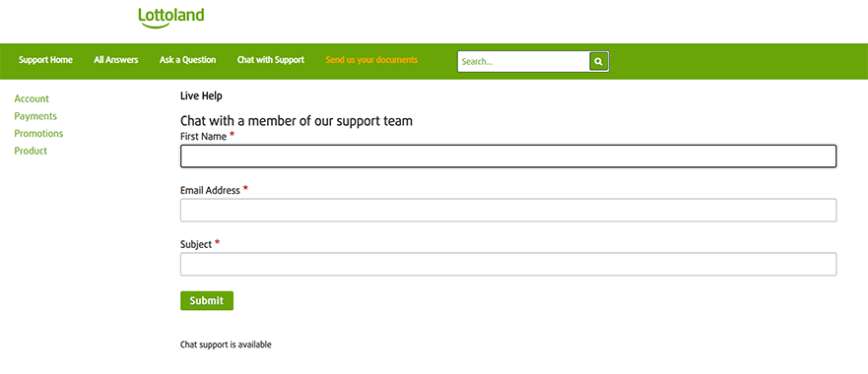Open the Account category in sidebar
The height and width of the screenshot is (374, 868).
(x=32, y=98)
